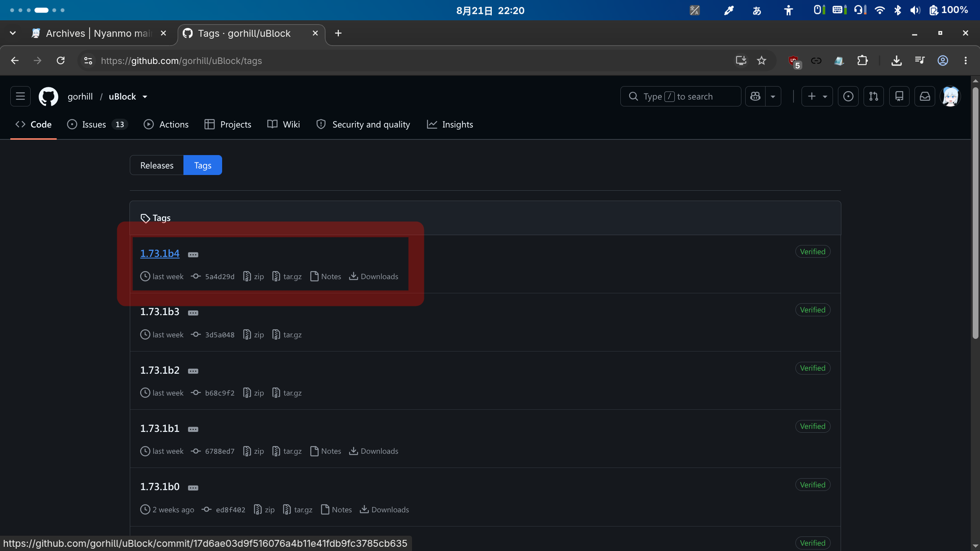Focus the Type / to search field
980x551 pixels.
(x=681, y=96)
